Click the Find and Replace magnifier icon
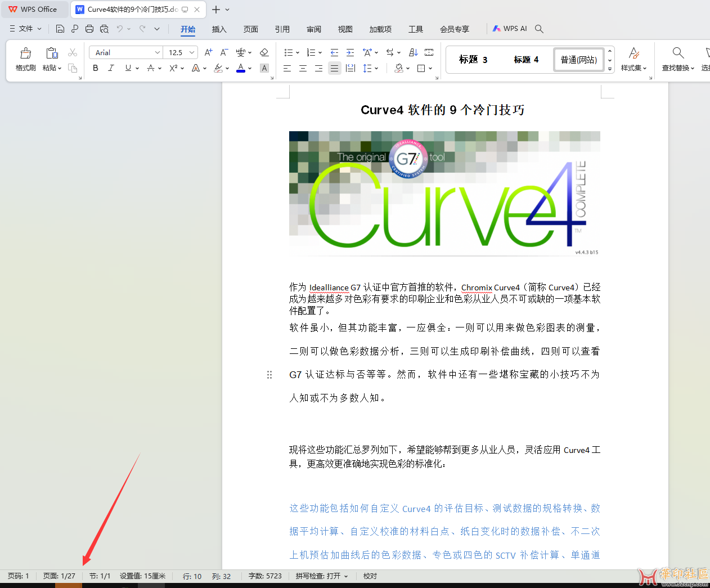Screen dimensions: 710x588 tap(678, 53)
